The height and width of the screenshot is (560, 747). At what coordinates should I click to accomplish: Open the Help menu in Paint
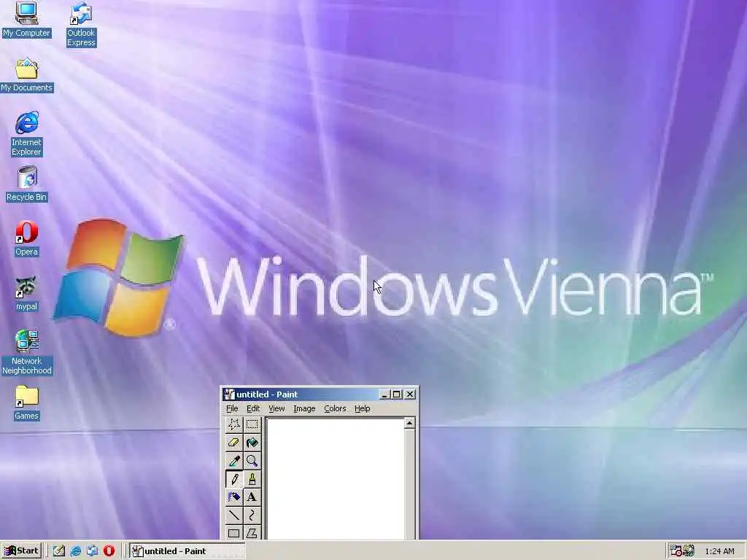click(362, 408)
